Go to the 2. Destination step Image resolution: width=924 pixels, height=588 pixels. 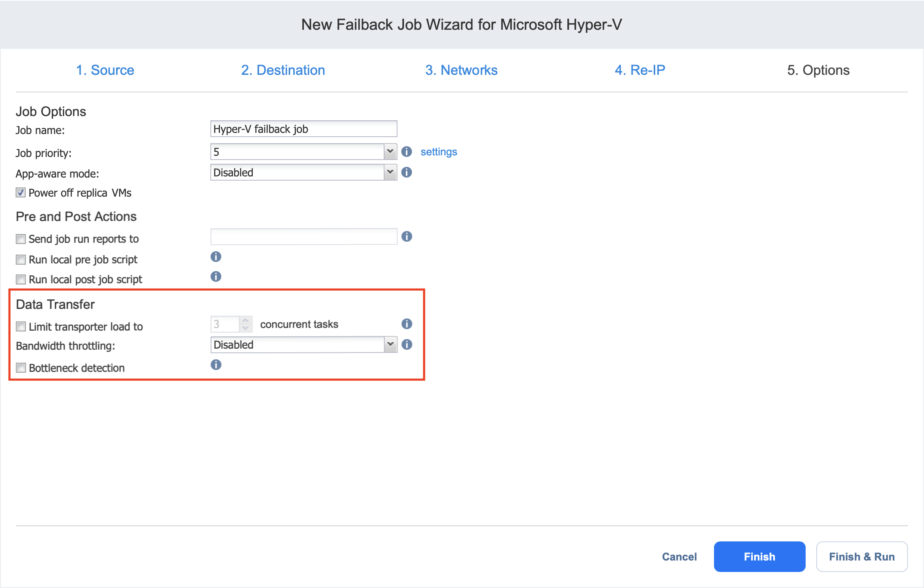283,70
